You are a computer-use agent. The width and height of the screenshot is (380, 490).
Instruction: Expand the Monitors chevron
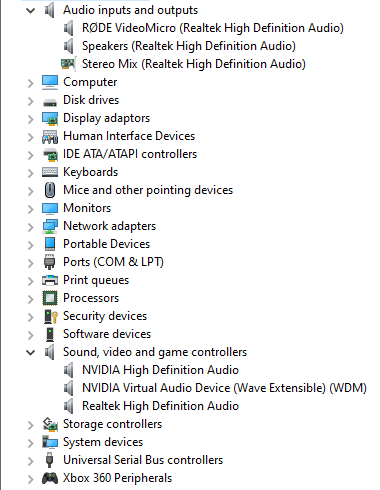click(31, 209)
